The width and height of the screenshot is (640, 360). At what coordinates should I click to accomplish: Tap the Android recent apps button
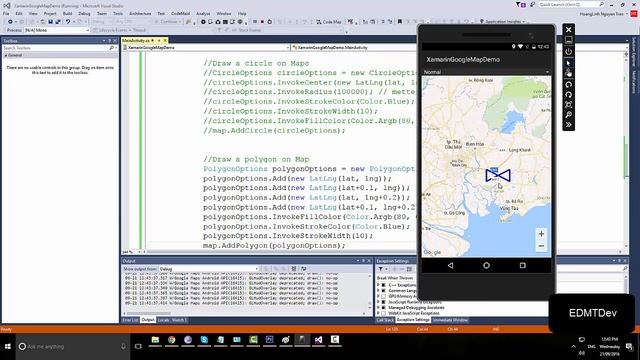tap(522, 265)
